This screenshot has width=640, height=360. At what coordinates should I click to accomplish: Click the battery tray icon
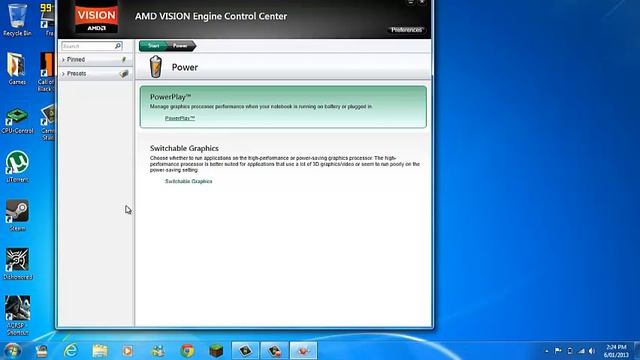coord(570,351)
